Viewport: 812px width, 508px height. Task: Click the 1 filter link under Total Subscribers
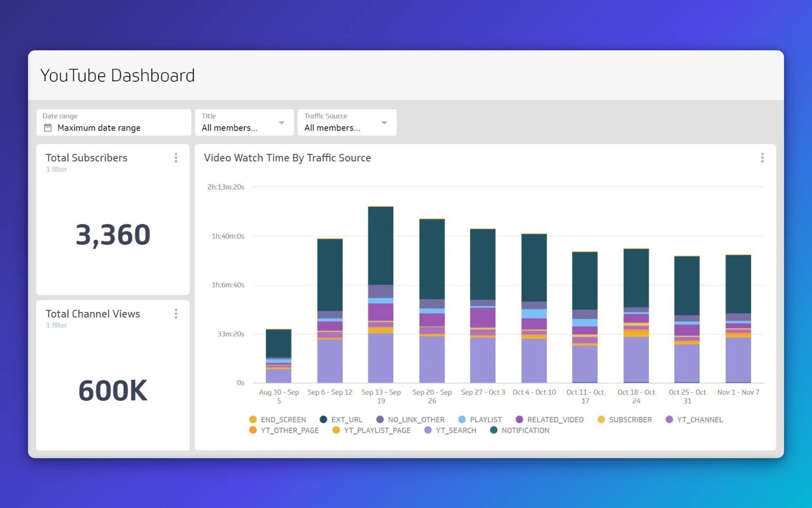point(56,169)
